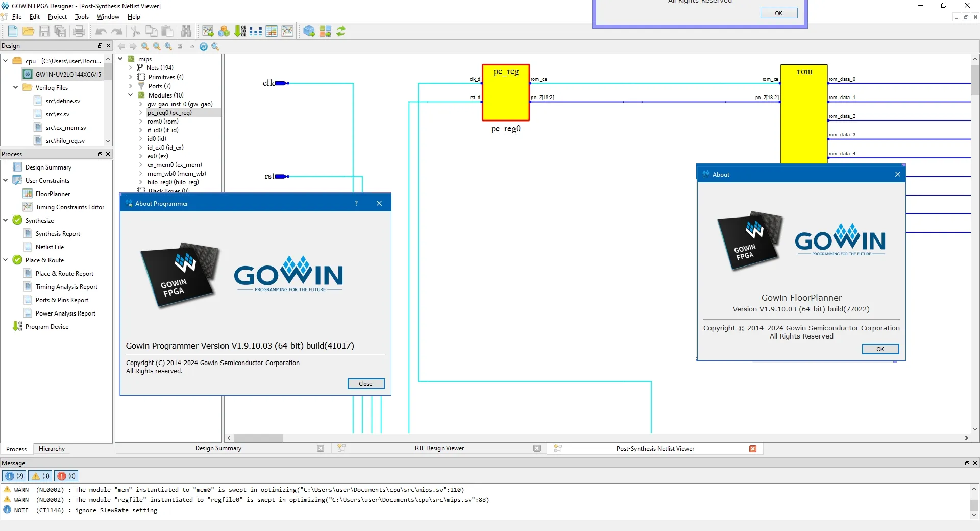Open the File menu
This screenshot has height=531, width=980.
17,17
